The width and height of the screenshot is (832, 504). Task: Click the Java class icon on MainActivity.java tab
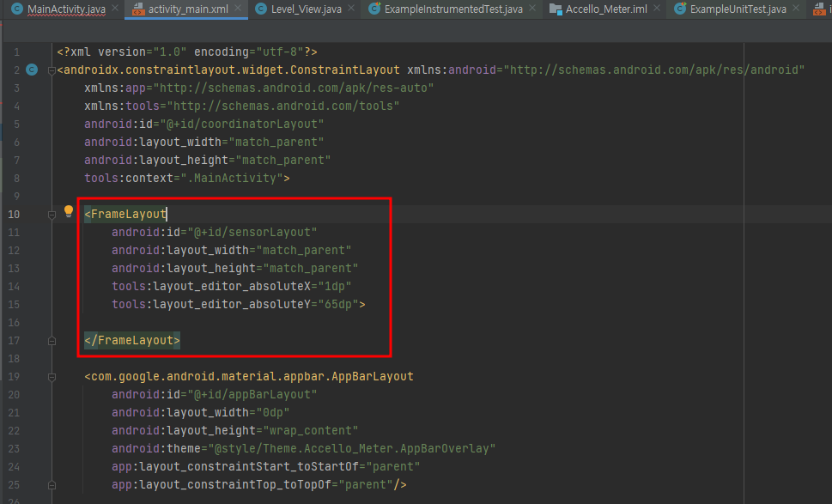pos(17,9)
